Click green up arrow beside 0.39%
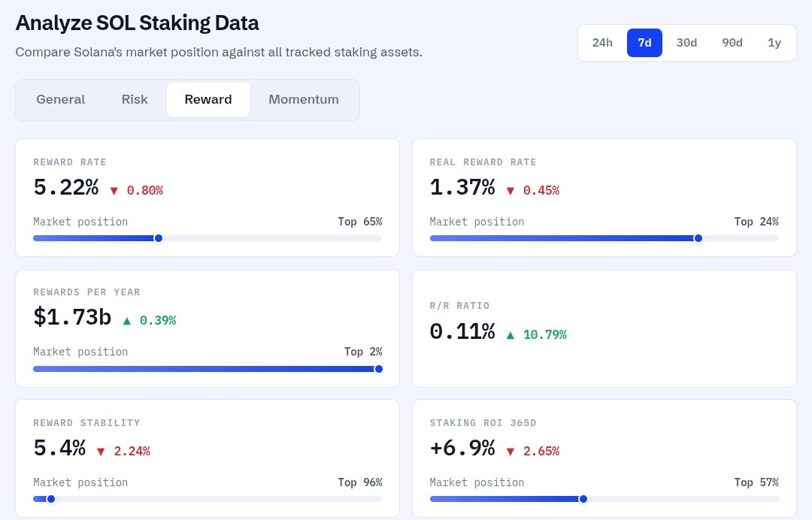This screenshot has width=812, height=520. tap(127, 321)
